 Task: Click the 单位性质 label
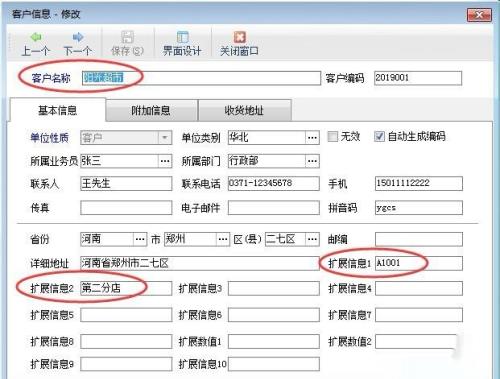[x=49, y=137]
